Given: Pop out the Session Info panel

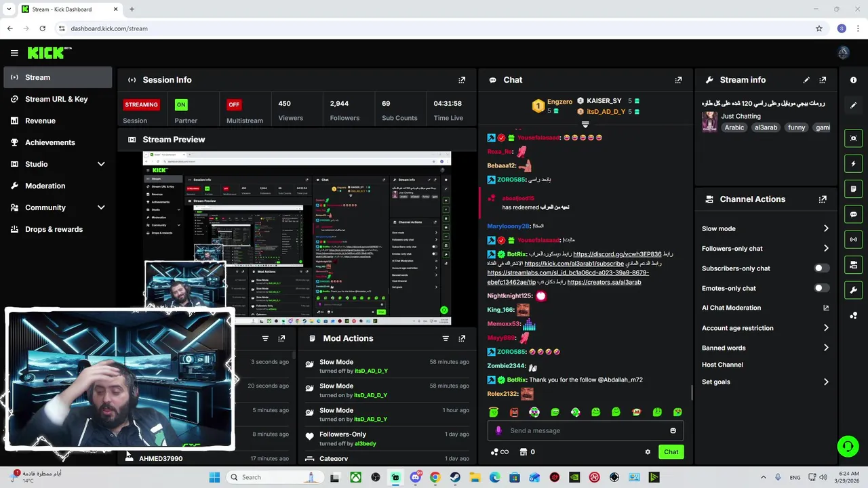Looking at the screenshot, I should 462,80.
